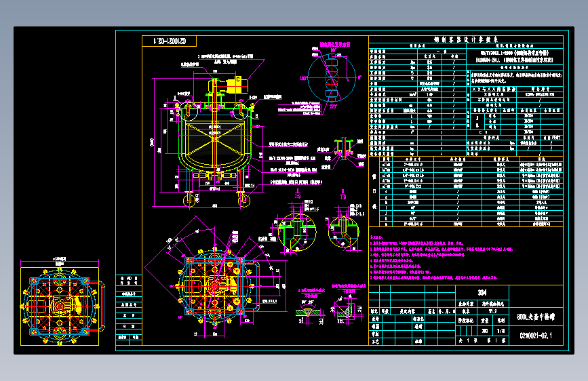This screenshot has height=381, width=588.
Task: Click the corner fillet weld detail sketch
Action: pos(346,310)
